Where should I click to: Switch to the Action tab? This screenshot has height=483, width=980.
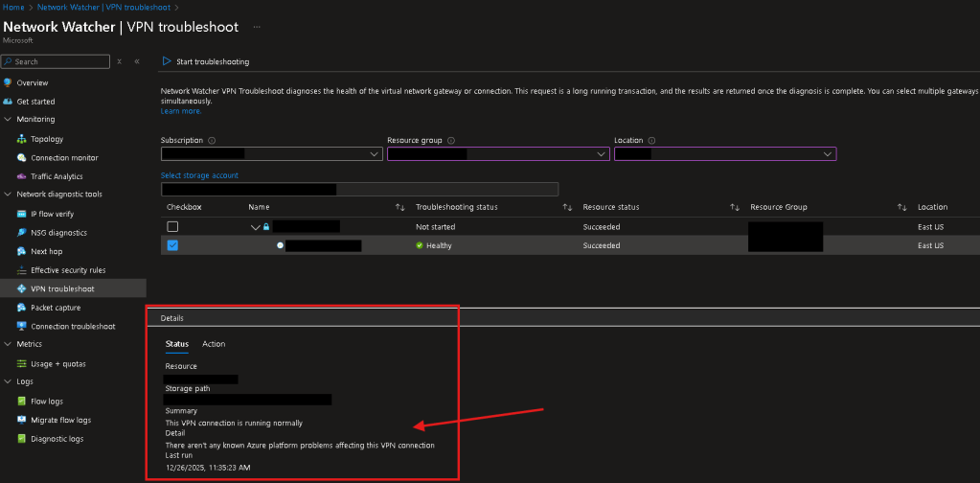(214, 344)
